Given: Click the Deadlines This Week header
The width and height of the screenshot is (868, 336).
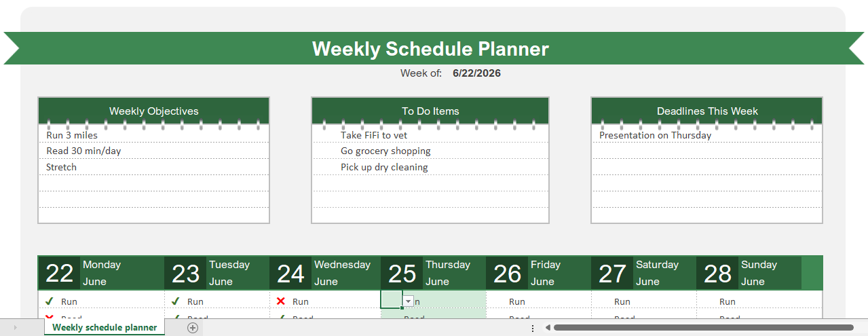Looking at the screenshot, I should click(707, 111).
